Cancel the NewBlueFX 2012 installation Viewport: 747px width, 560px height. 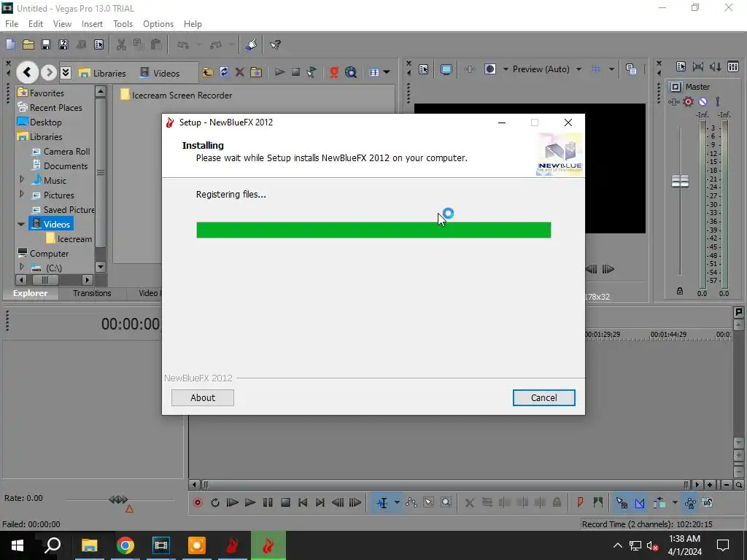tap(543, 397)
